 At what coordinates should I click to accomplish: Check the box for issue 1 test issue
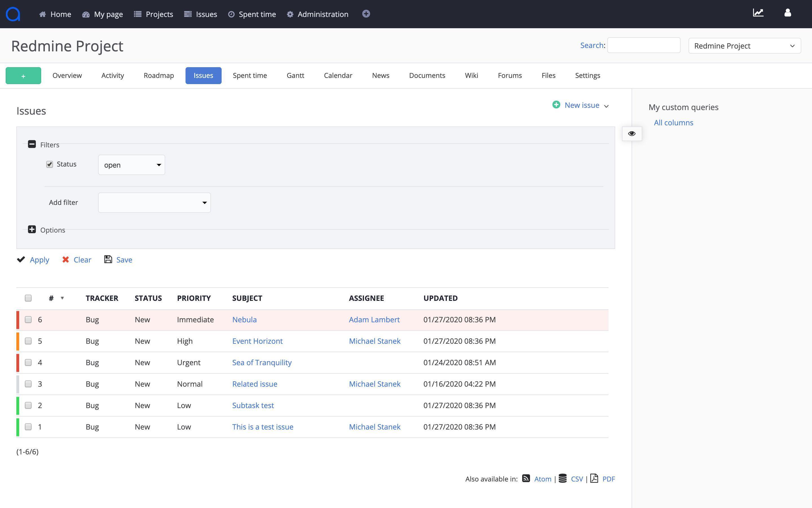pos(28,427)
